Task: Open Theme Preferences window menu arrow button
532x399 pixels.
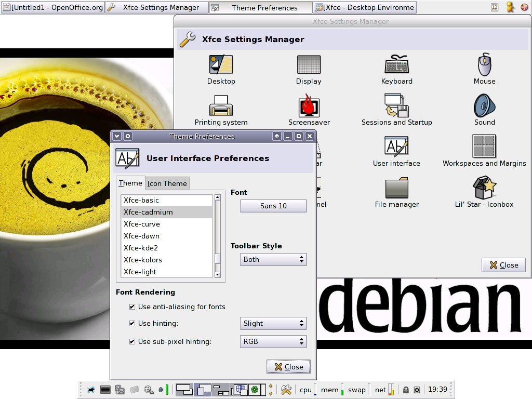Action: [x=117, y=136]
